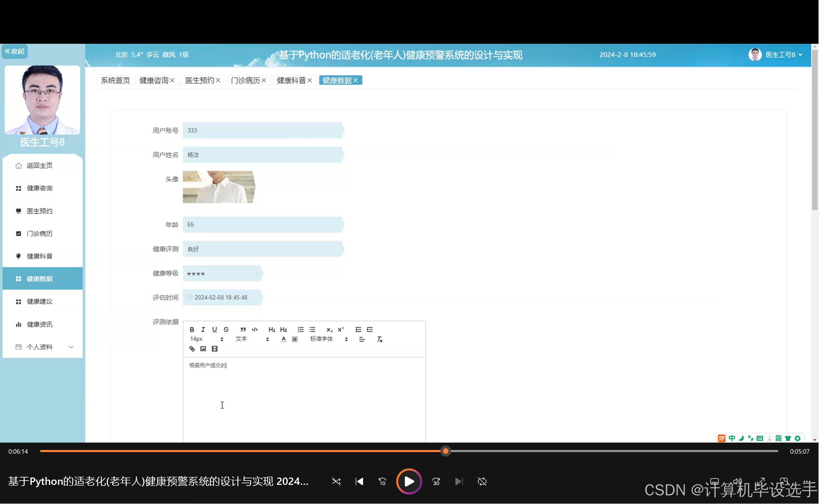The height and width of the screenshot is (504, 819).
Task: Insert an image into the editor
Action: [203, 349]
